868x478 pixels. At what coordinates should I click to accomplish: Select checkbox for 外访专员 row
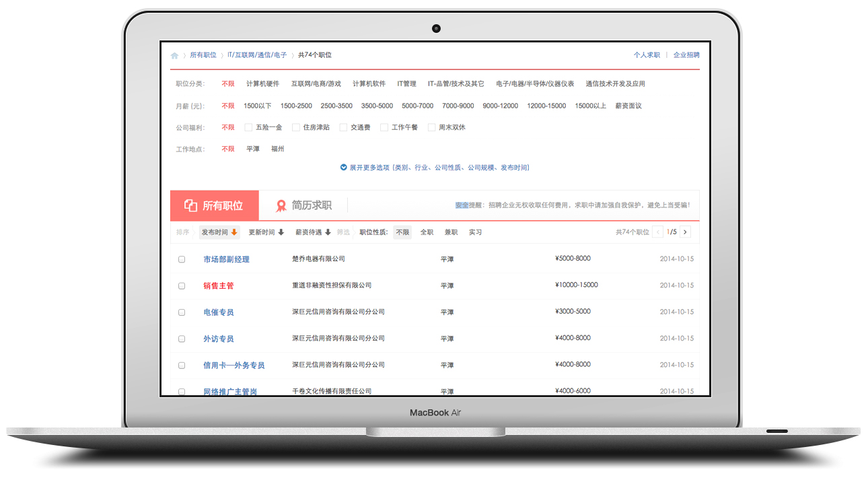(182, 339)
